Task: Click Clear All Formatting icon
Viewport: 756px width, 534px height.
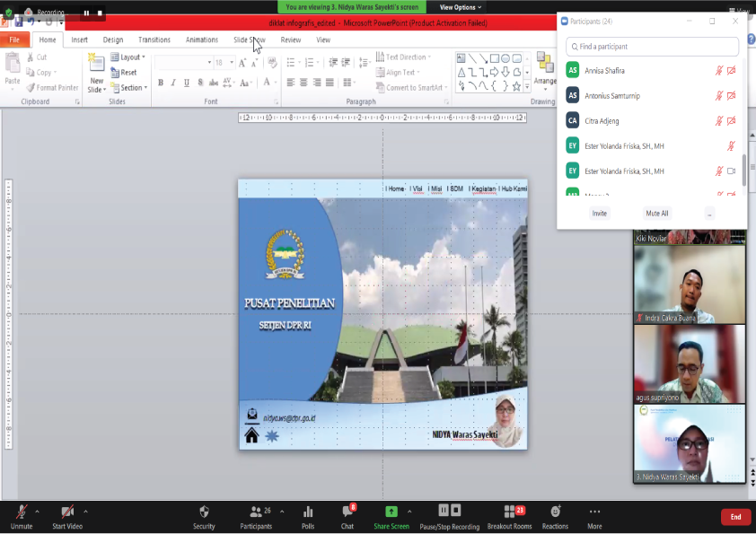Action: [272, 63]
